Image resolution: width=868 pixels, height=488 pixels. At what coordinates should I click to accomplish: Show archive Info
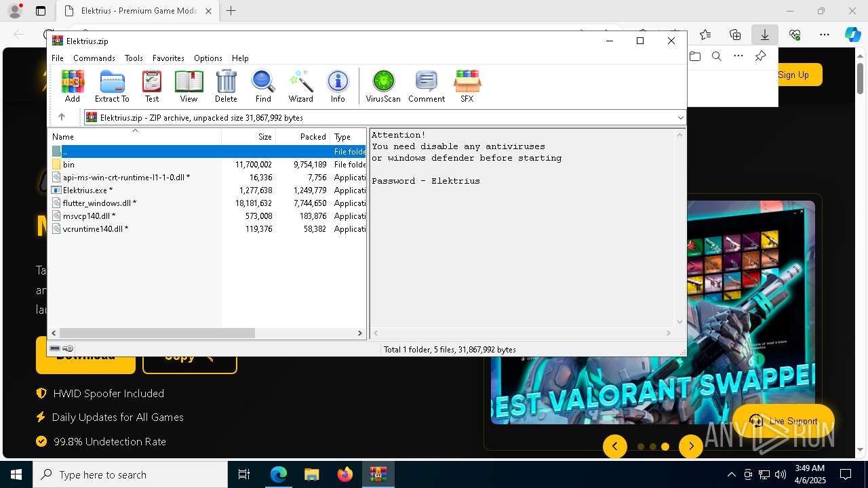click(x=338, y=86)
